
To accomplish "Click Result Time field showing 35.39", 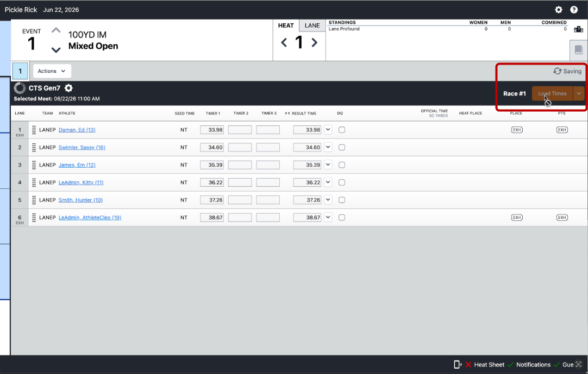I will click(x=307, y=165).
